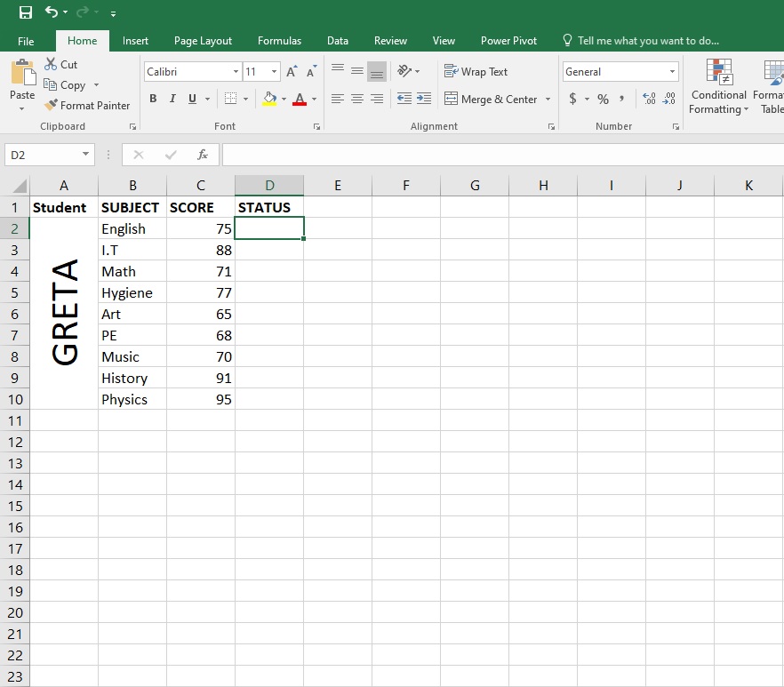Apply italic formatting
This screenshot has width=784, height=687.
coord(171,99)
